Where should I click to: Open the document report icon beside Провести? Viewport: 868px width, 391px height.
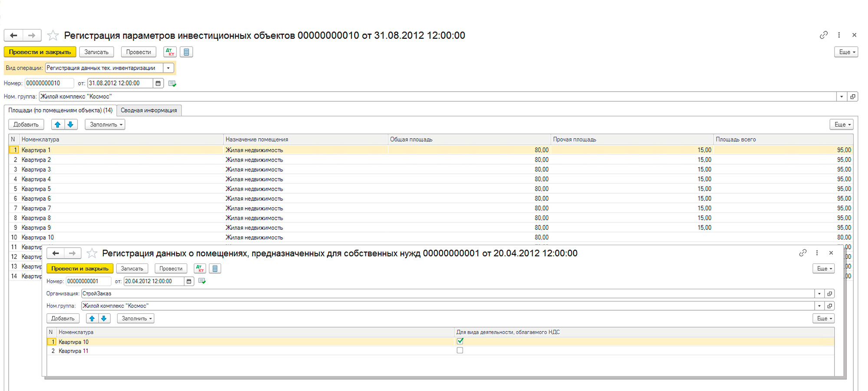coord(186,52)
